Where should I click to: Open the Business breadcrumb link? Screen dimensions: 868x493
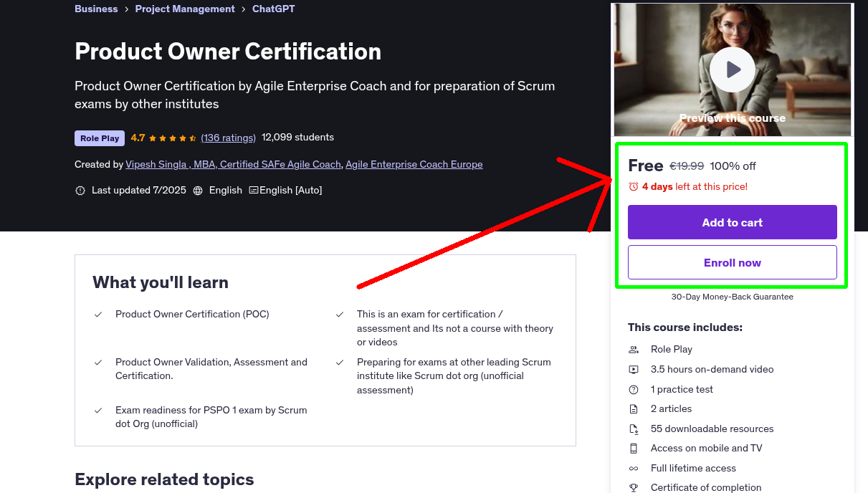pyautogui.click(x=96, y=9)
